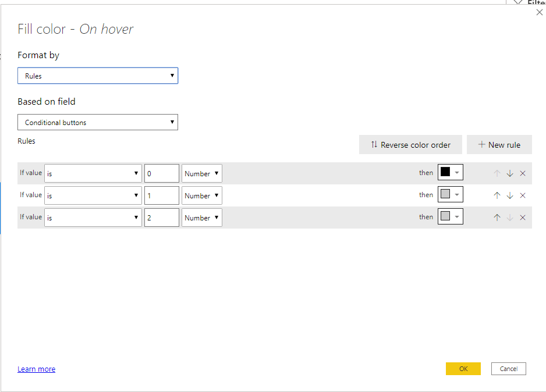Expand the Based on field dropdown
This screenshot has height=392, width=546.
[x=98, y=122]
